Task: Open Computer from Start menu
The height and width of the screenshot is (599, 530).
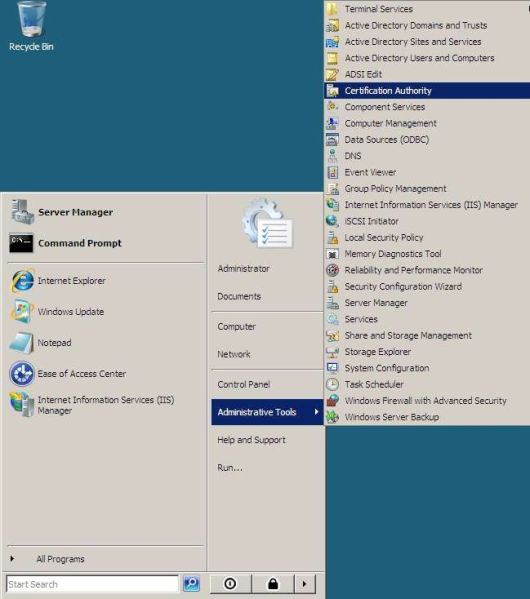Action: 237,327
